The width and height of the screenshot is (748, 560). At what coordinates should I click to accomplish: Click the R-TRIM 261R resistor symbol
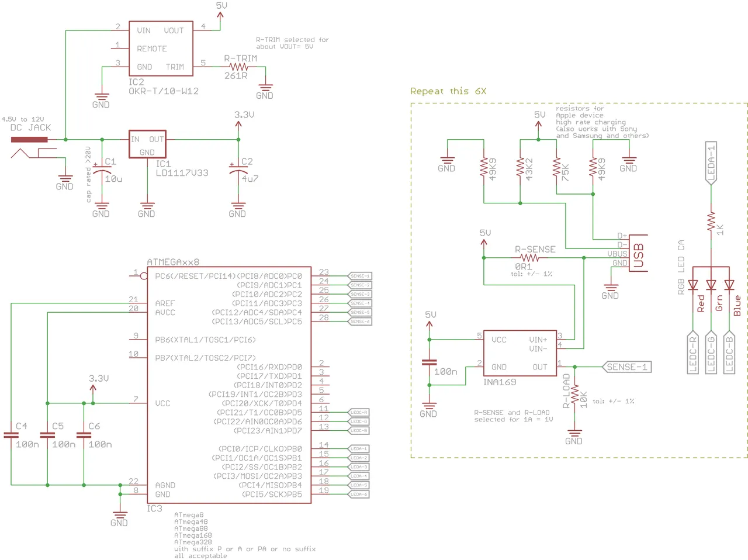point(240,67)
